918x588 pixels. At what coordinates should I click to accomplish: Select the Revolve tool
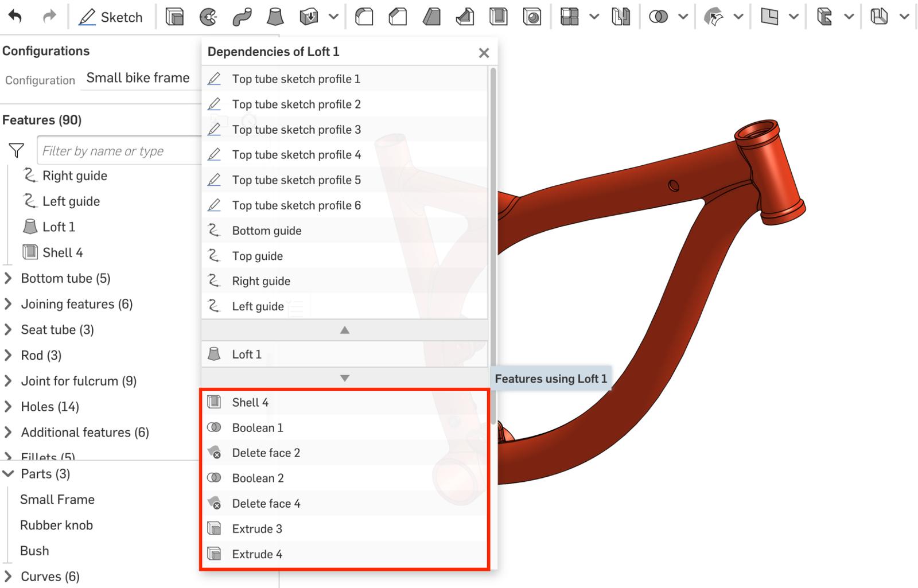(208, 17)
